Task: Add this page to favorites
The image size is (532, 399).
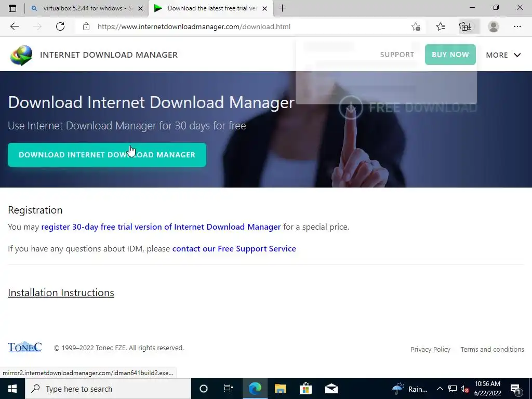Action: pyautogui.click(x=416, y=26)
